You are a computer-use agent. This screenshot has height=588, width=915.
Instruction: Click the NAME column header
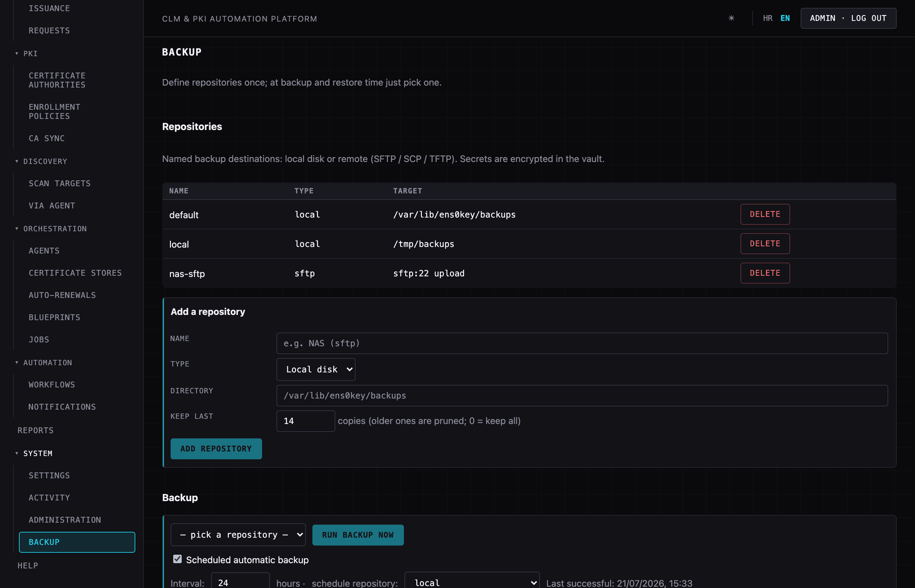(x=179, y=191)
